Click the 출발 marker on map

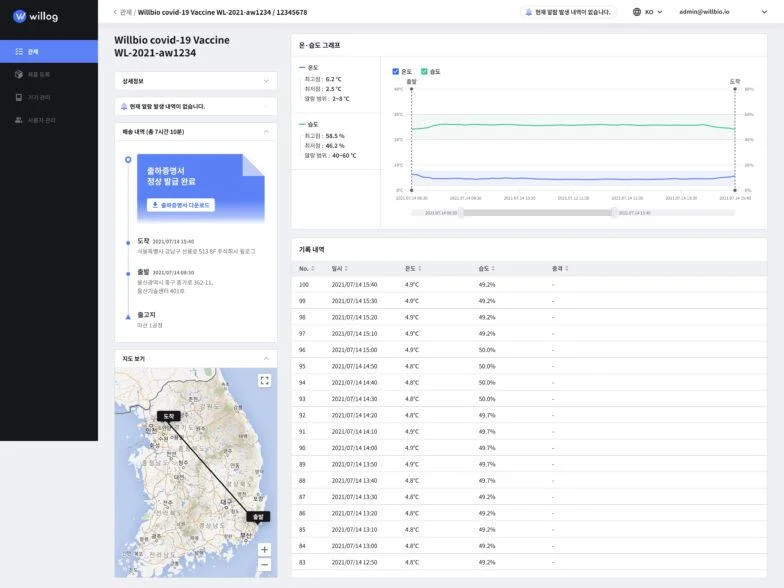[x=258, y=516]
